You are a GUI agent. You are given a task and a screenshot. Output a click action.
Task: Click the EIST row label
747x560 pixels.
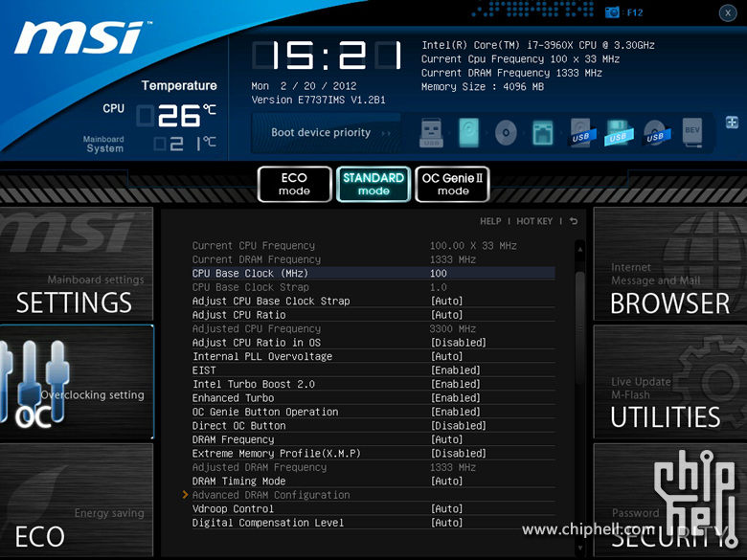click(204, 370)
